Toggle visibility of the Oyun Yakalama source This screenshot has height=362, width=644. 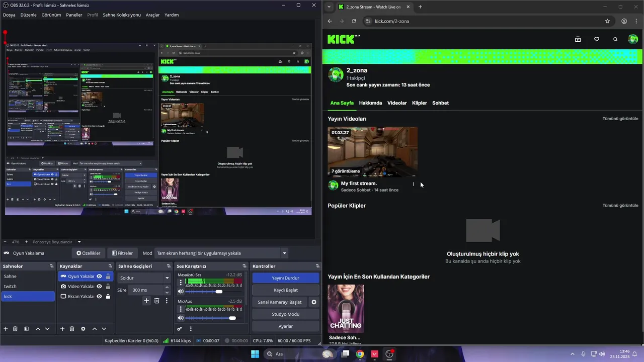[100, 276]
